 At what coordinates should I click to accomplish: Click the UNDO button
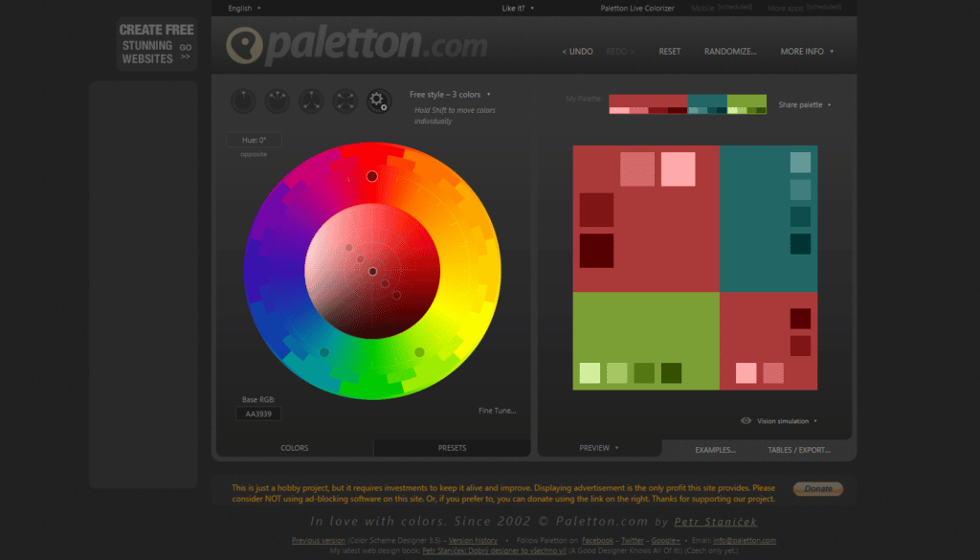click(577, 52)
